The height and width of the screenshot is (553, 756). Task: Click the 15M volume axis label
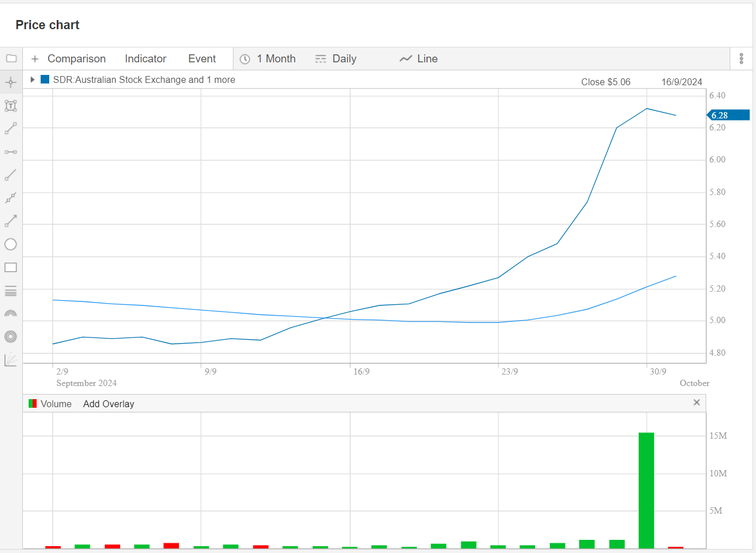[718, 436]
